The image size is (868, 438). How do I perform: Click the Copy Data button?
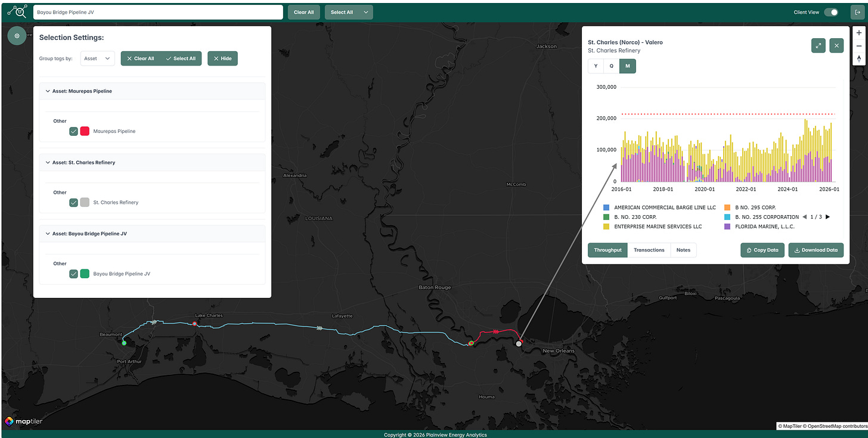[x=762, y=250]
